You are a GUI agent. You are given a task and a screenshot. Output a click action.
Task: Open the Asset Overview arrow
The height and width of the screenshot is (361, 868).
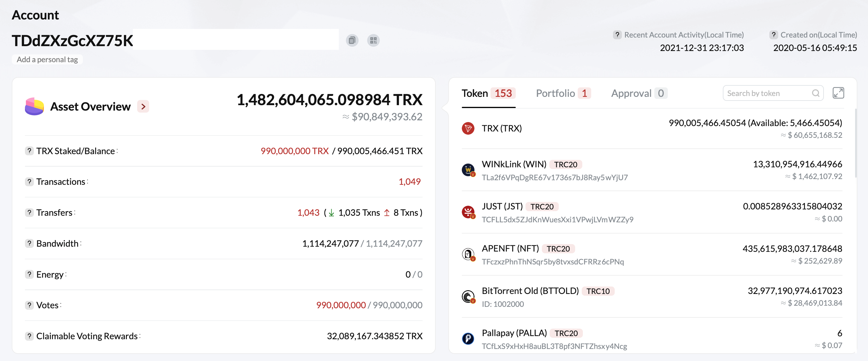click(143, 107)
